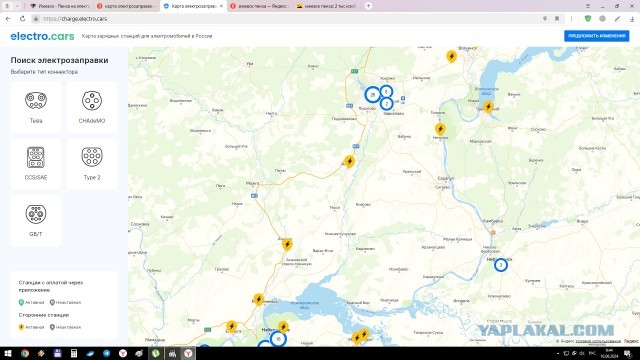Switch to the second tab "карта электрозаправок"
Screen dimensions: 640x360
click(127, 6)
